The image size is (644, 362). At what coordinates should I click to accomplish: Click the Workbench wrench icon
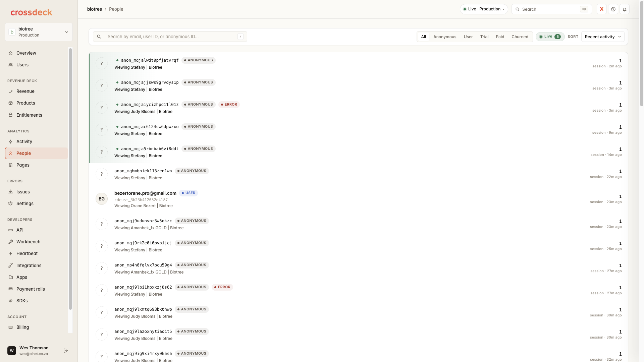pyautogui.click(x=11, y=242)
